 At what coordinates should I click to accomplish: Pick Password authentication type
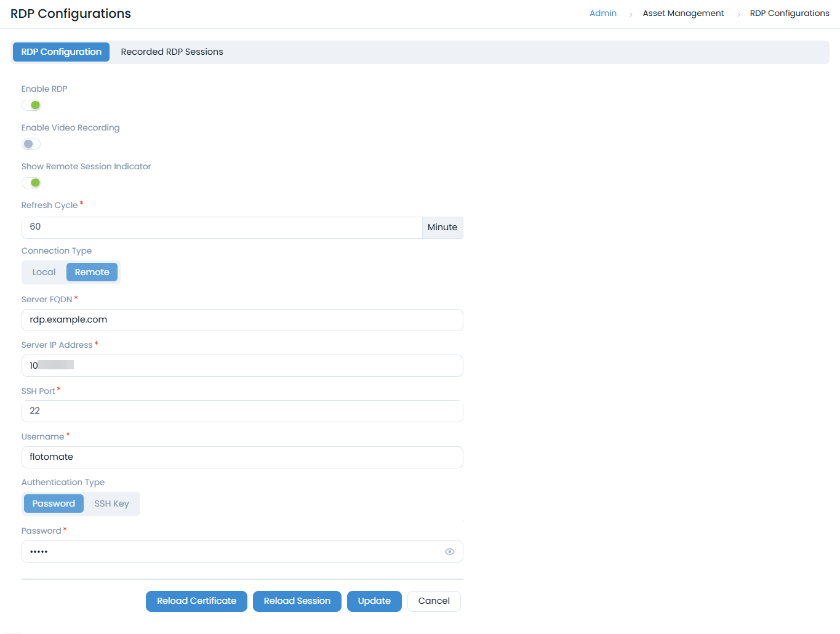tap(54, 504)
